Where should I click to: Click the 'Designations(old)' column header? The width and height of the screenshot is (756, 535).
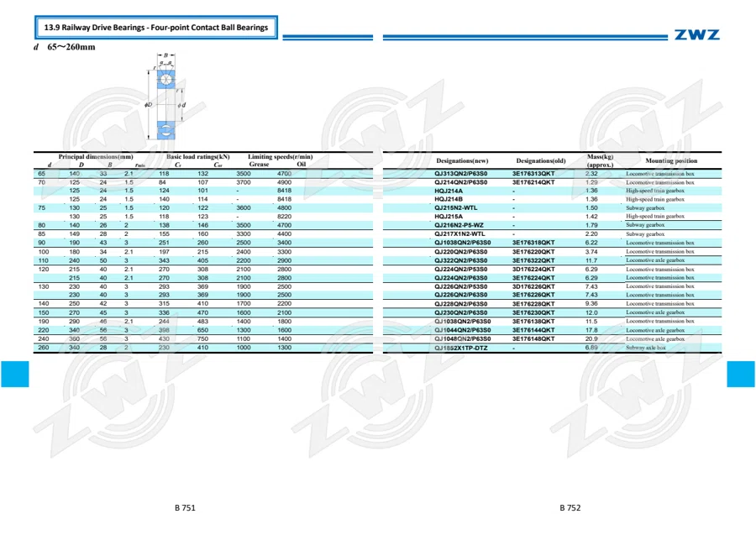(x=540, y=161)
